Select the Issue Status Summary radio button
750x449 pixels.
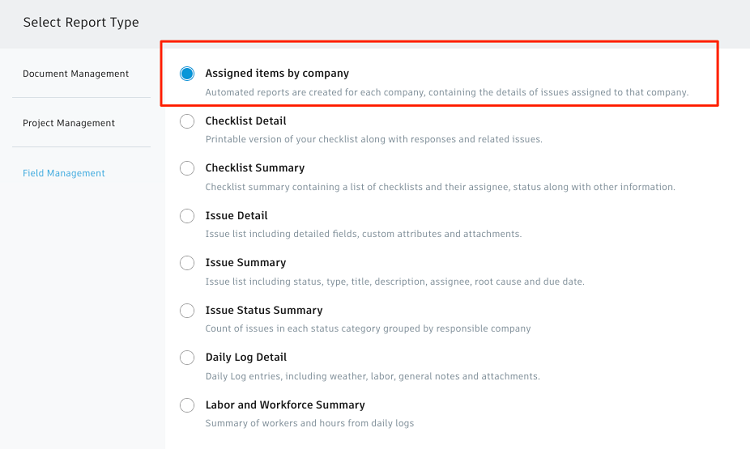[187, 310]
